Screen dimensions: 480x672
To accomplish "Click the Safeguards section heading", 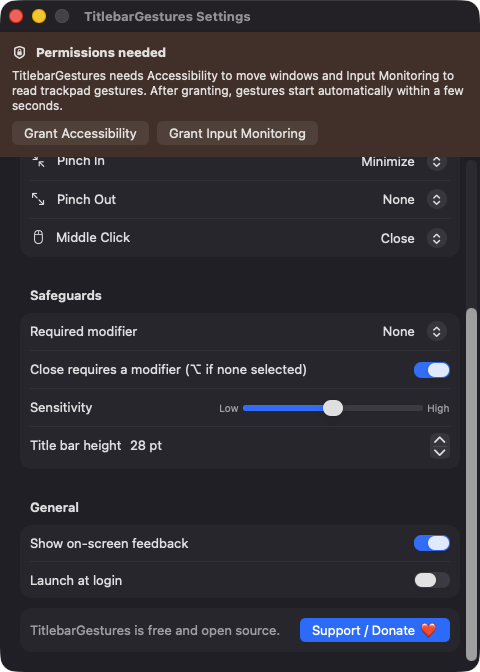I will coord(66,295).
